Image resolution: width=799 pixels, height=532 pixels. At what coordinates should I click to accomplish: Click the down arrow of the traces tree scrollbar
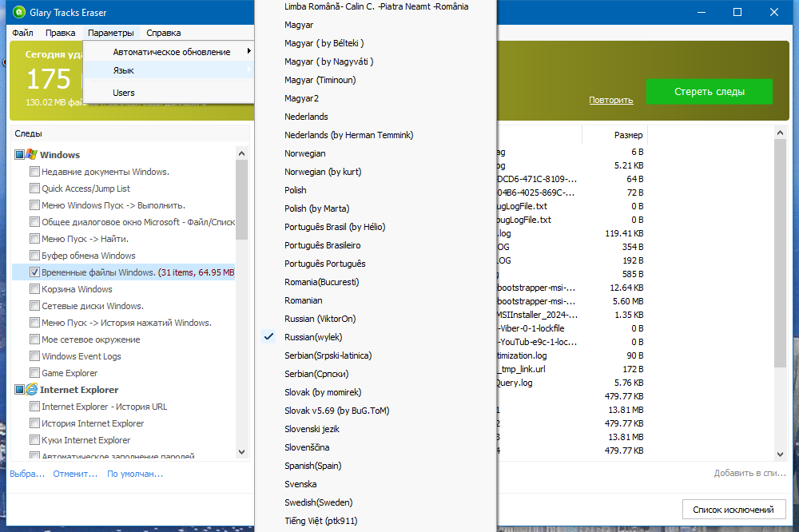coord(241,452)
